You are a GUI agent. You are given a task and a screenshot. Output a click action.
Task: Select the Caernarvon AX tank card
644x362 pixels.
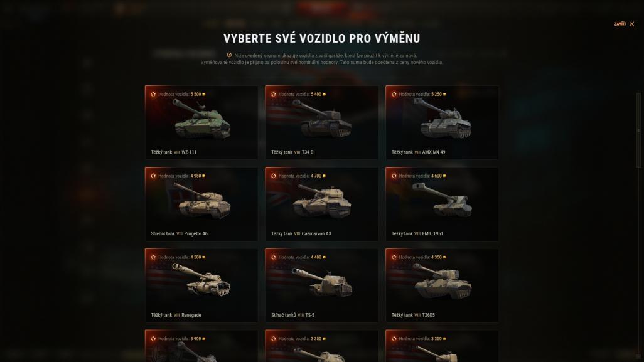coord(321,204)
